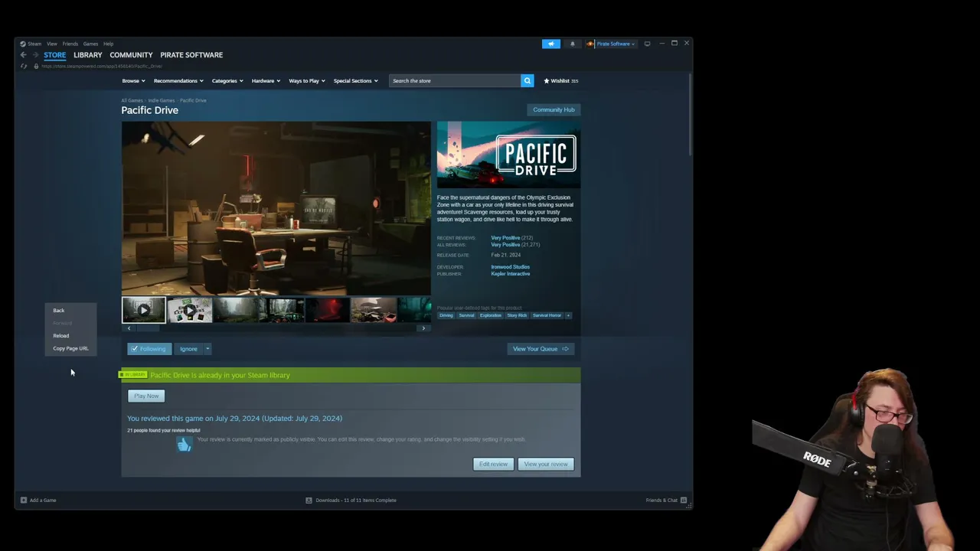Open the Help menu
The height and width of the screenshot is (551, 980).
[x=109, y=44]
